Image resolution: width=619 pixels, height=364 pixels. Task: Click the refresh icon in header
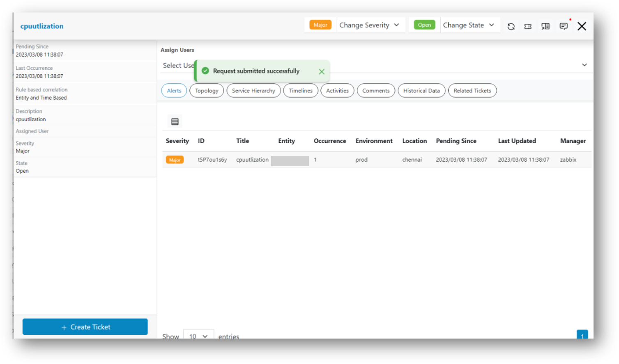pos(511,26)
